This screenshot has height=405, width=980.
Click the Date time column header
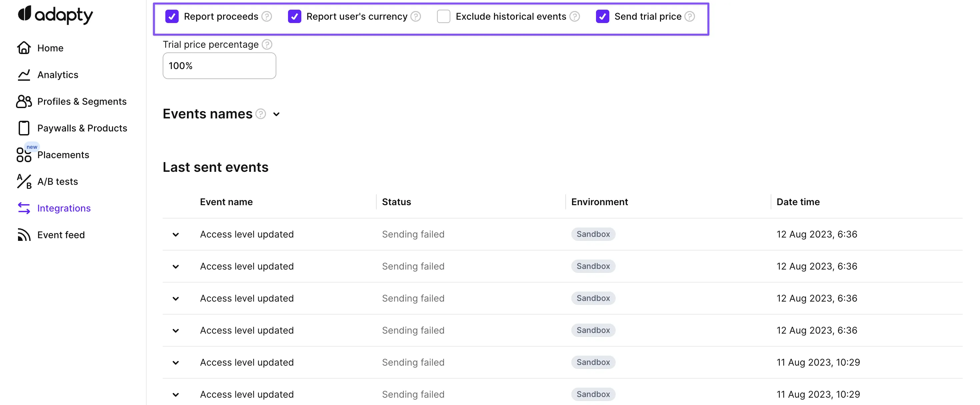pos(798,202)
